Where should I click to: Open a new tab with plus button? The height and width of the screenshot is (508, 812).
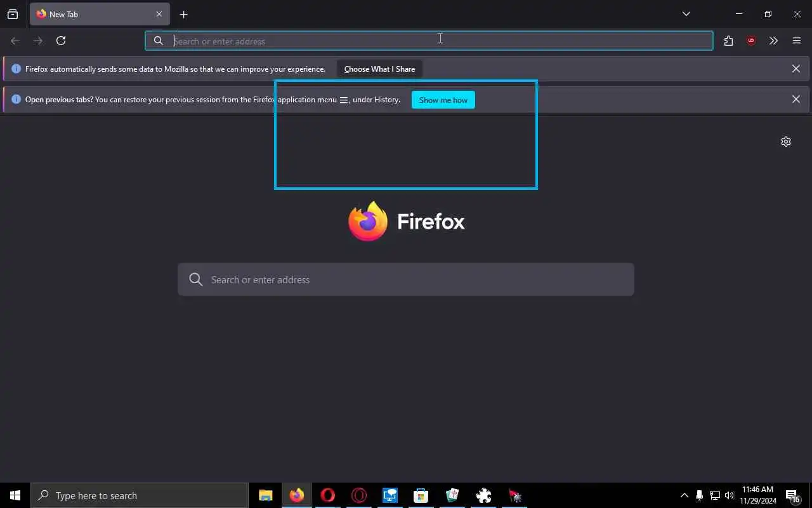(x=183, y=14)
